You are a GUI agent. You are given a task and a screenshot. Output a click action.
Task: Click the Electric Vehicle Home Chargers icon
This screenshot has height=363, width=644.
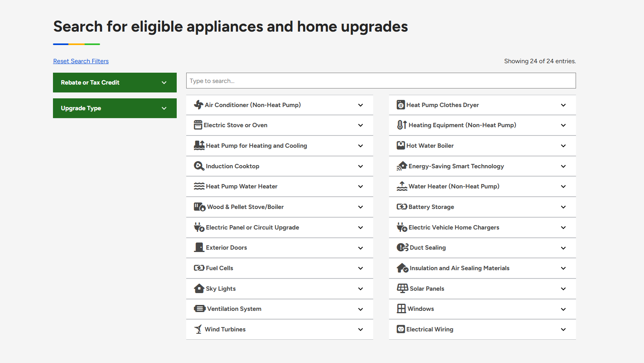coord(402,227)
